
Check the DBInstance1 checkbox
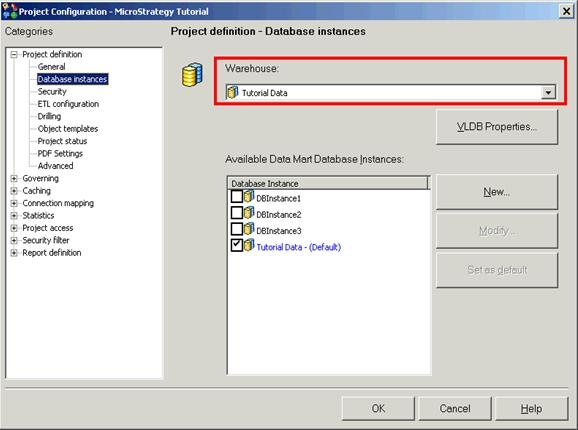pyautogui.click(x=236, y=196)
